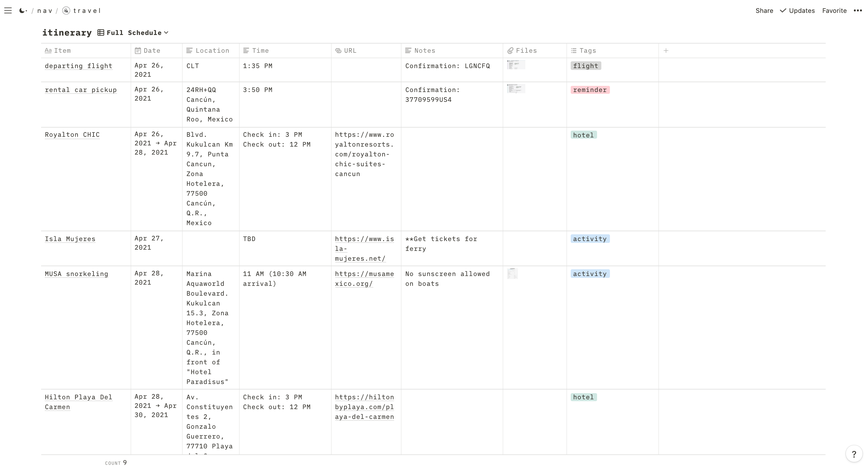Viewport: 868px width, 468px height.
Task: Open the three-dots page options menu
Action: [x=858, y=10]
